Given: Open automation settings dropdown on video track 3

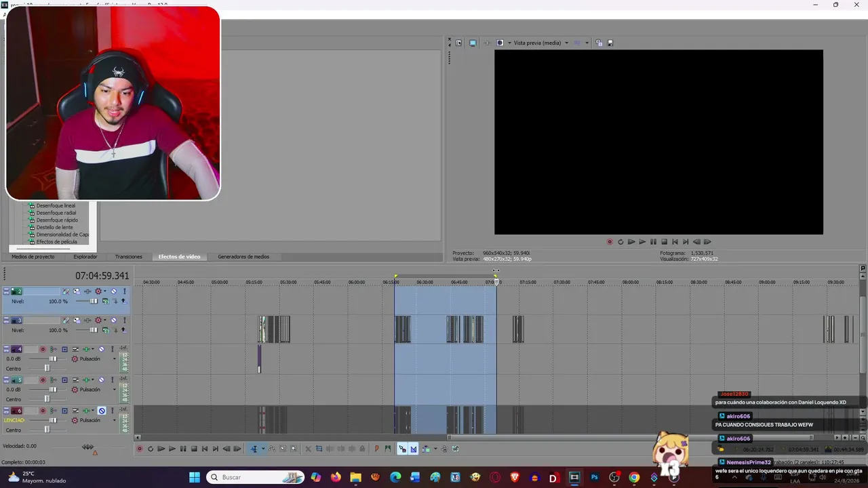Looking at the screenshot, I should [105, 321].
